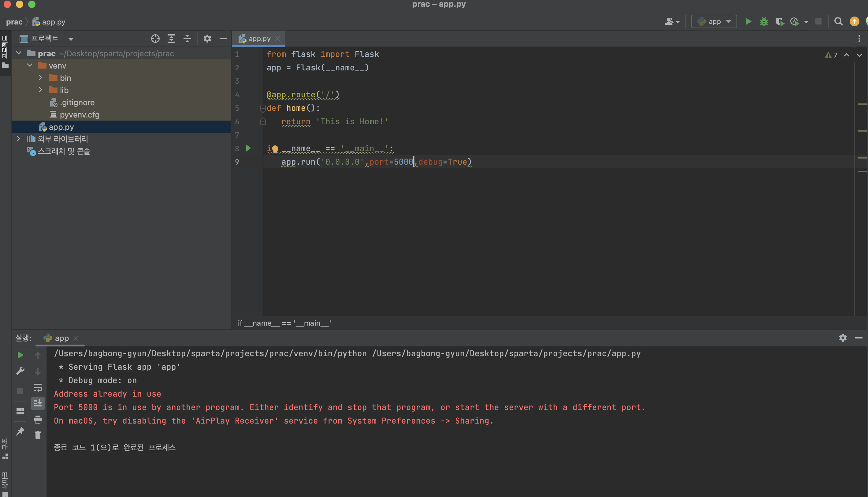
Task: Start debugging with the bug icon
Action: [764, 22]
